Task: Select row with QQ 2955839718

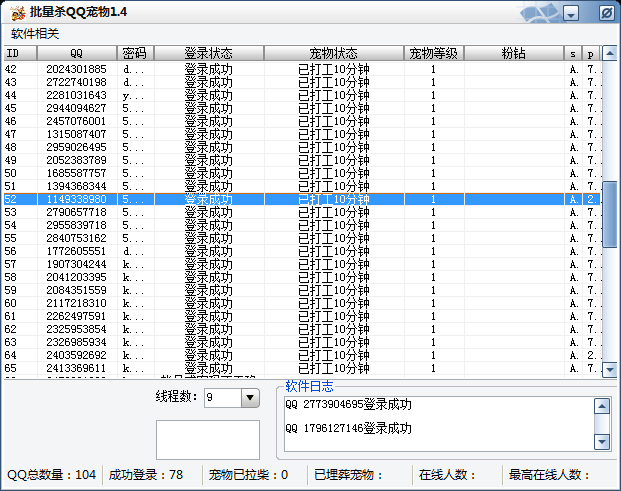Action: [x=302, y=225]
